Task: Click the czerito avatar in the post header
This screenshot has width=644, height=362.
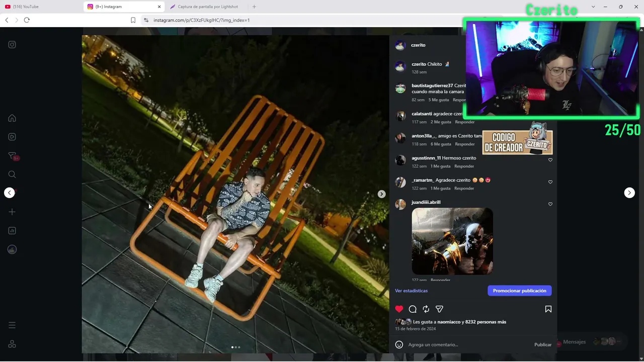Action: [400, 45]
